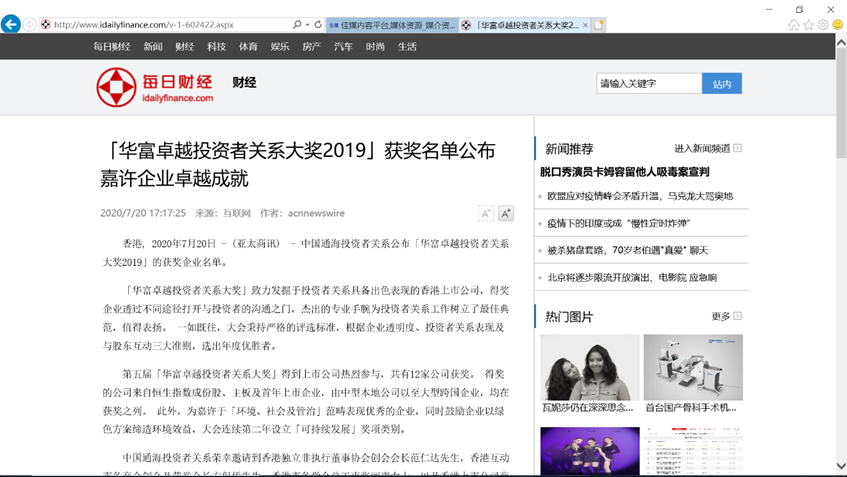This screenshot has height=477, width=847.
Task: Open the headline 脱口秀演员卡姆容留他人吸毒案宣判
Action: [624, 172]
